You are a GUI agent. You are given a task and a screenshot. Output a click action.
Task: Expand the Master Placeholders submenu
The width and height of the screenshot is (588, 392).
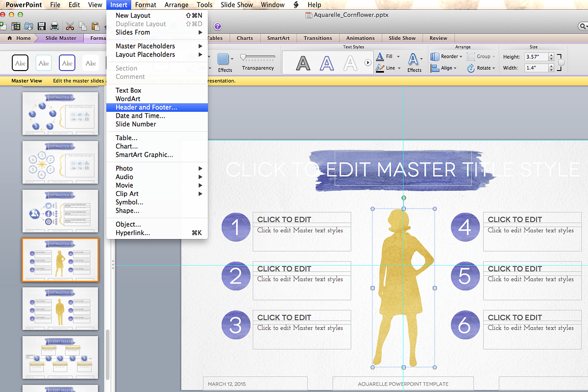(x=157, y=46)
